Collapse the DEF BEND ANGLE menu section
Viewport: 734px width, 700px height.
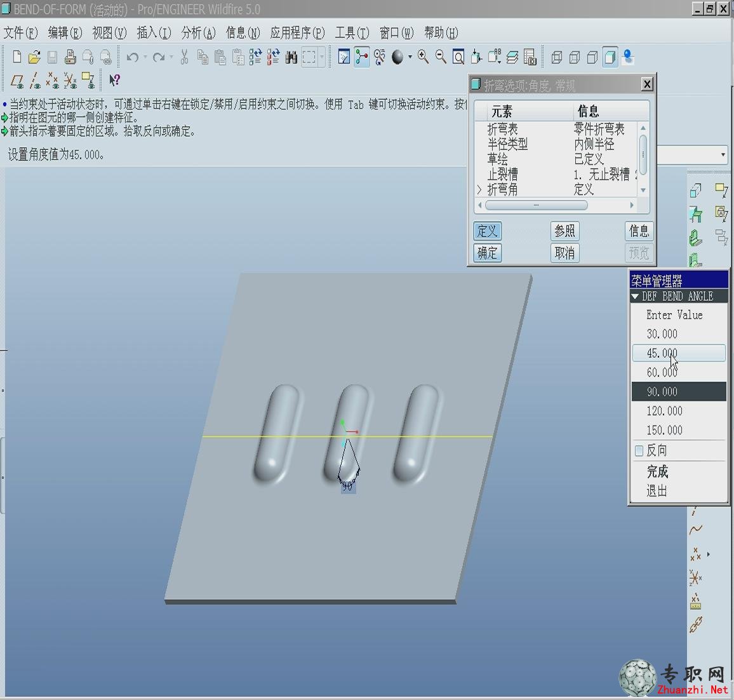635,297
